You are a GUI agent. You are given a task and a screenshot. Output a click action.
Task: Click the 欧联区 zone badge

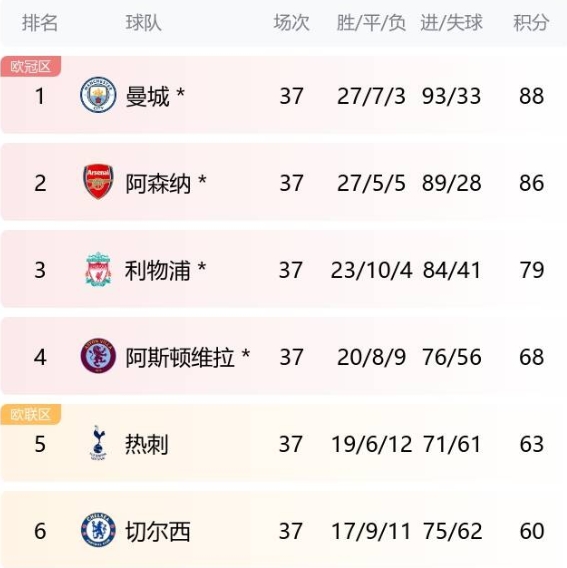pos(30,414)
